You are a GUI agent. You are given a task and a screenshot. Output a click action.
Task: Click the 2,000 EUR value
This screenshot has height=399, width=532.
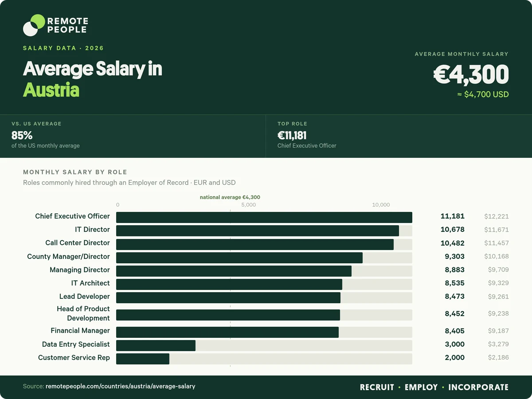(x=455, y=357)
